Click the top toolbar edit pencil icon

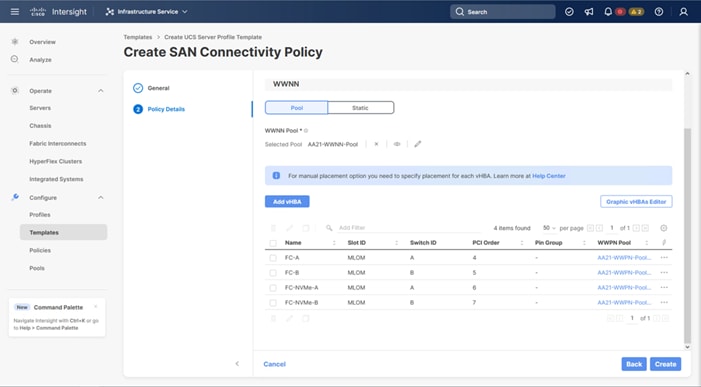click(x=290, y=228)
